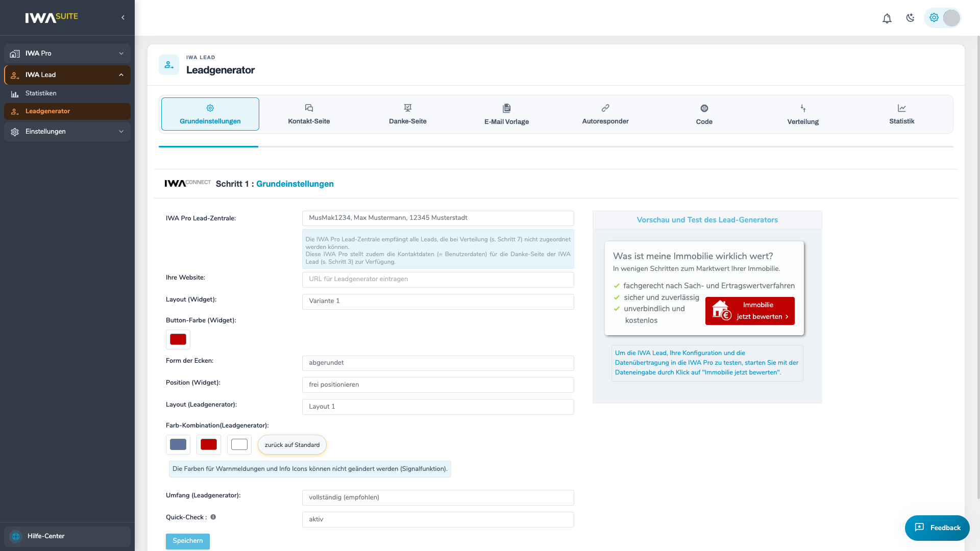Image resolution: width=980 pixels, height=551 pixels.
Task: Click the zurück auf Standard button
Action: pyautogui.click(x=292, y=445)
